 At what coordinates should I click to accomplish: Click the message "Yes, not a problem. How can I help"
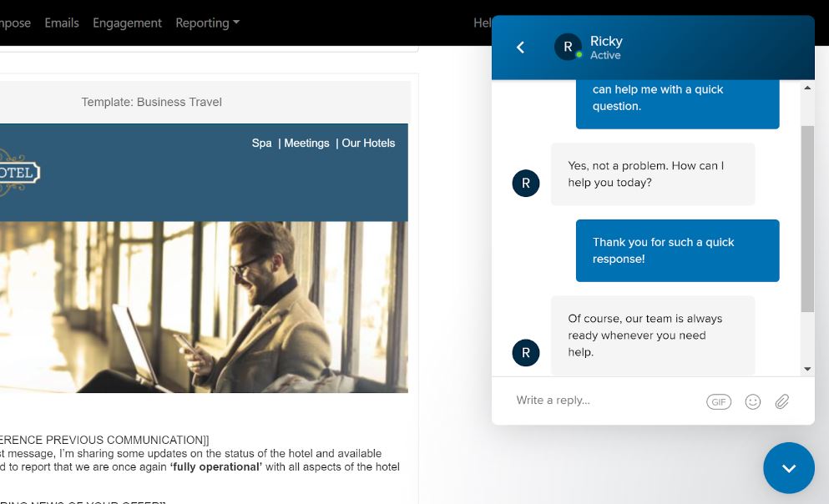coord(652,174)
